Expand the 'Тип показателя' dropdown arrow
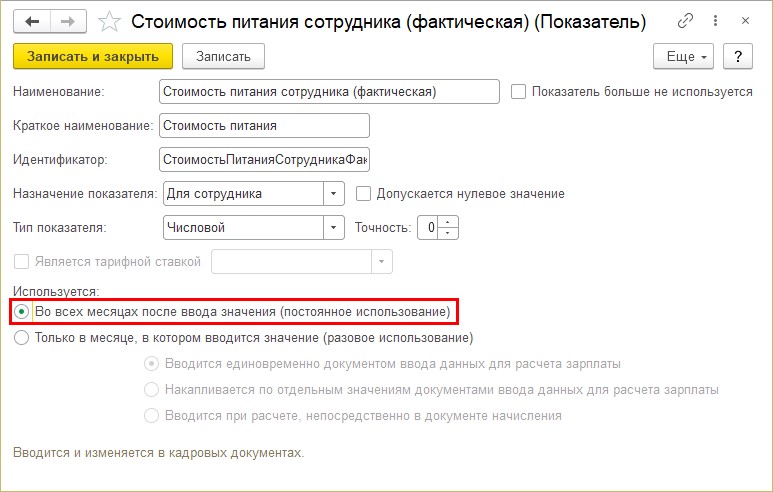Screen dimensions: 773x492 [334, 228]
